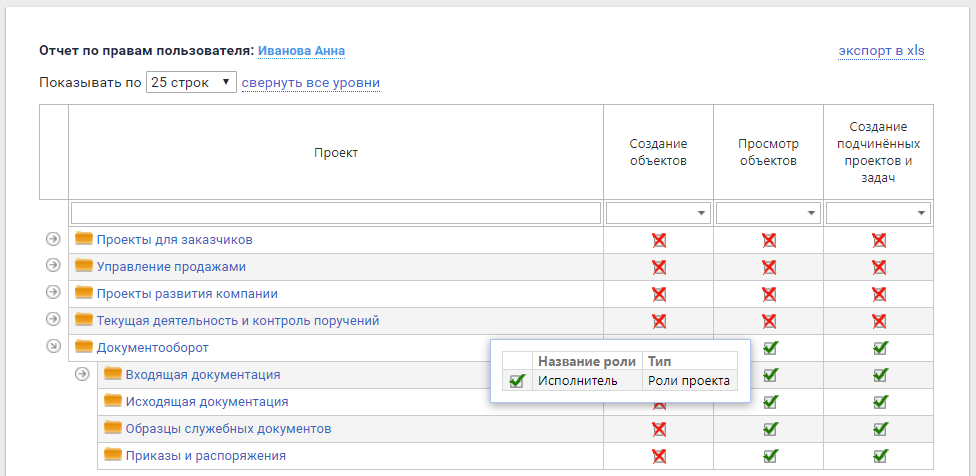The image size is (976, 476).
Task: Collapse the Документооборот tree node
Action: 54,347
